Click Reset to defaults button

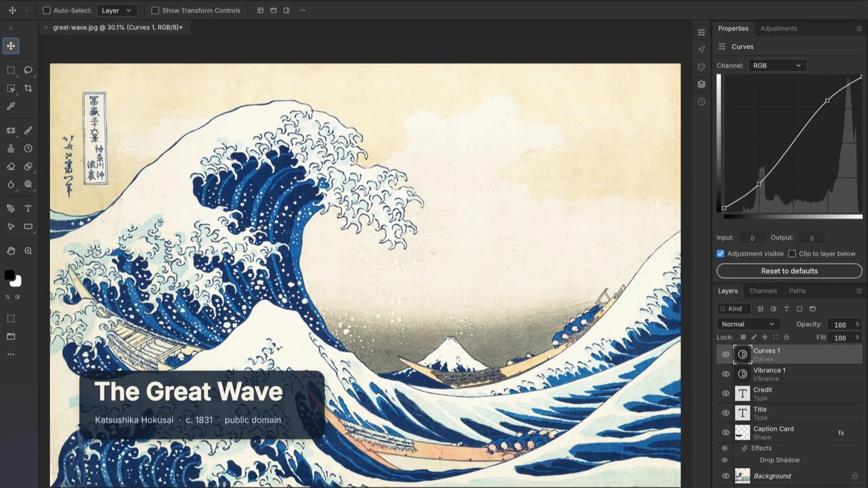[x=789, y=271]
